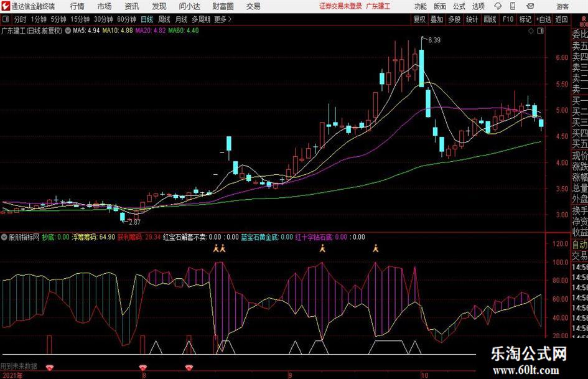
Task: Click the first red diamond marker on timeline
Action: click(50, 367)
